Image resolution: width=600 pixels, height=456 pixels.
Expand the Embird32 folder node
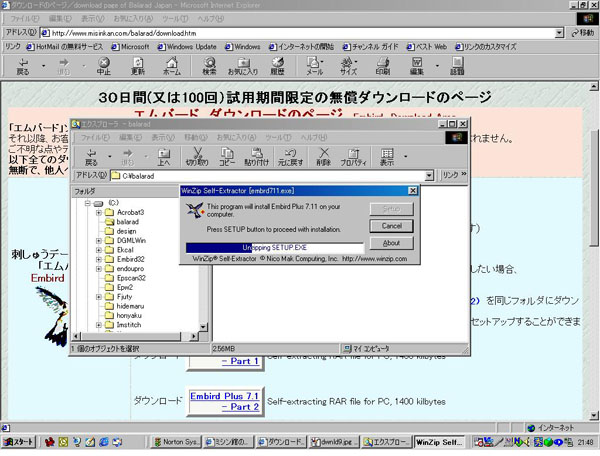(x=99, y=259)
